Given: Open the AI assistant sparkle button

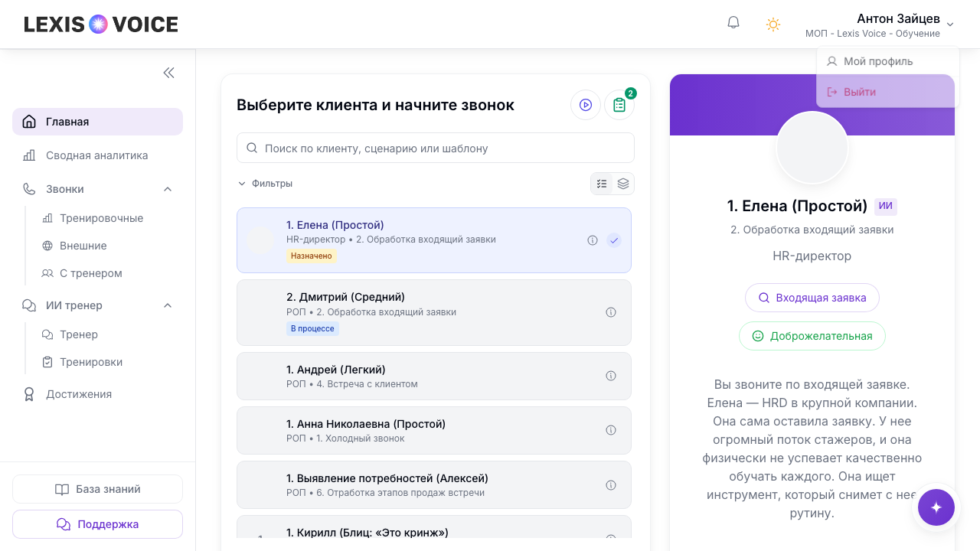Looking at the screenshot, I should (936, 507).
